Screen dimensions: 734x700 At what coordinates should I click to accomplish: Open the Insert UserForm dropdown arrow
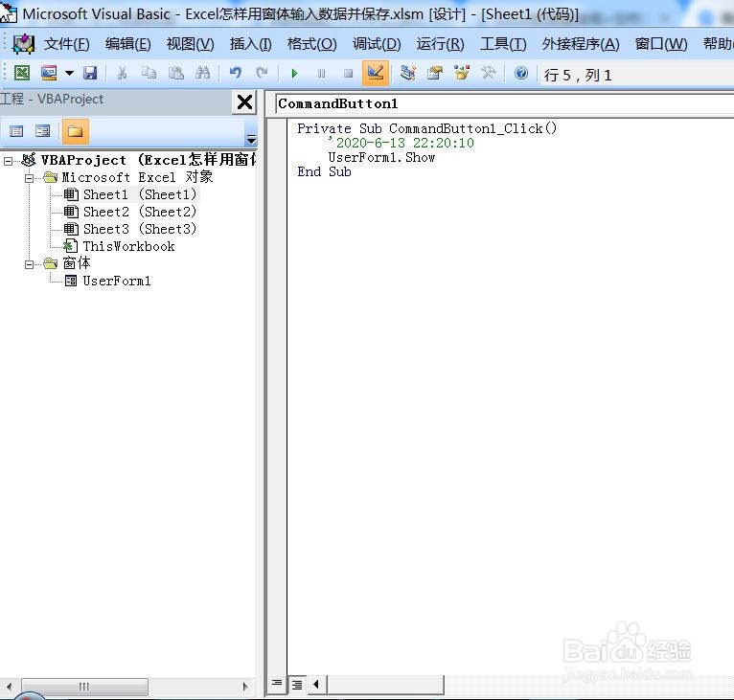[69, 73]
